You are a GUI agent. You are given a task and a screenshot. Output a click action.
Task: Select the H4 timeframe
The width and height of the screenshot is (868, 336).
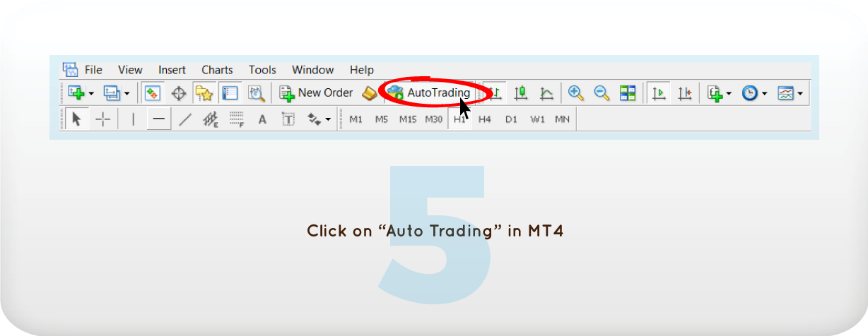(x=484, y=119)
